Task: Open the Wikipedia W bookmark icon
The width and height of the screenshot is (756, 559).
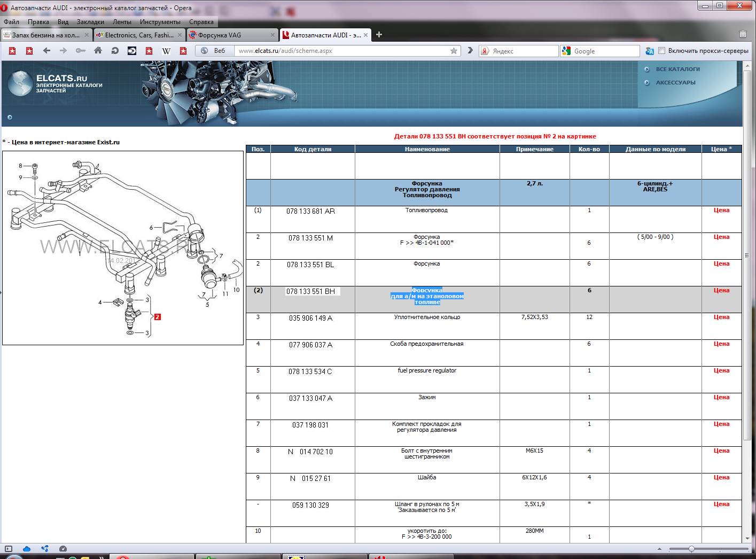Action: coord(166,51)
